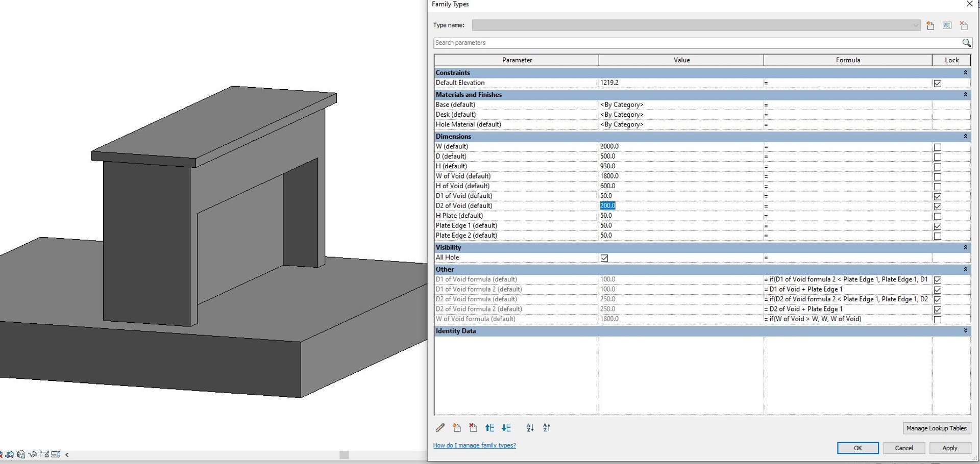Image resolution: width=980 pixels, height=464 pixels.
Task: Click the Delete Type icon beside Type name
Action: point(964,25)
